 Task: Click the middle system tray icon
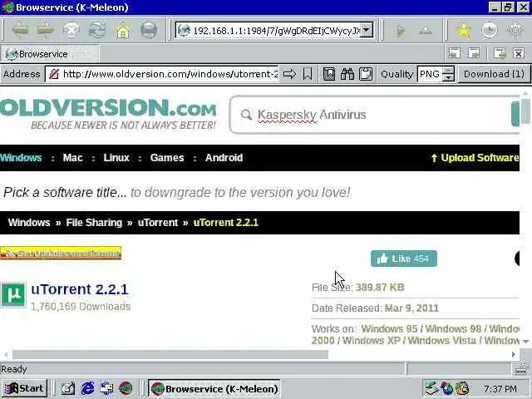point(446,388)
